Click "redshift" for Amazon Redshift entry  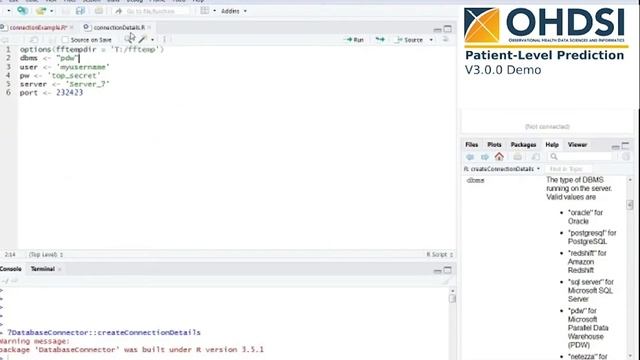(x=587, y=262)
